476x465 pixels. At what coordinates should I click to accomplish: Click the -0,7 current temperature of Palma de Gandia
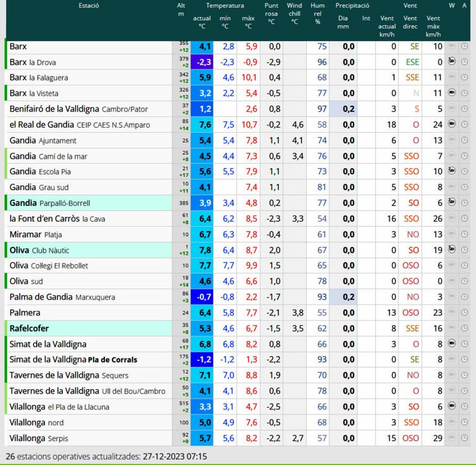pos(202,297)
